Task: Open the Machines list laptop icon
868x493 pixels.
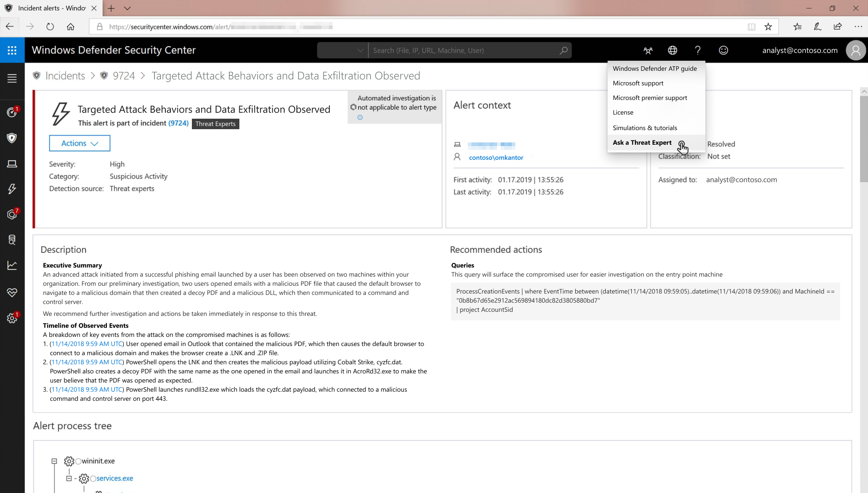Action: coord(12,163)
